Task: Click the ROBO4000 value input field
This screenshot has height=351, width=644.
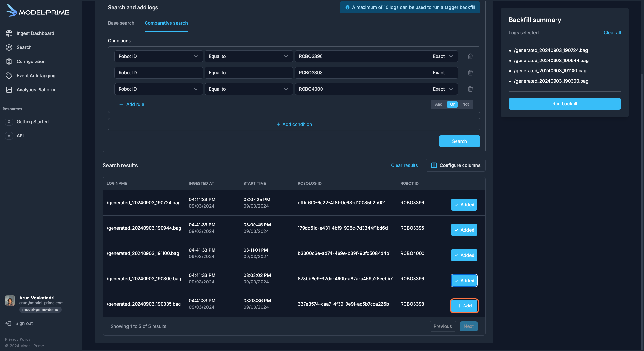Action: click(x=362, y=89)
